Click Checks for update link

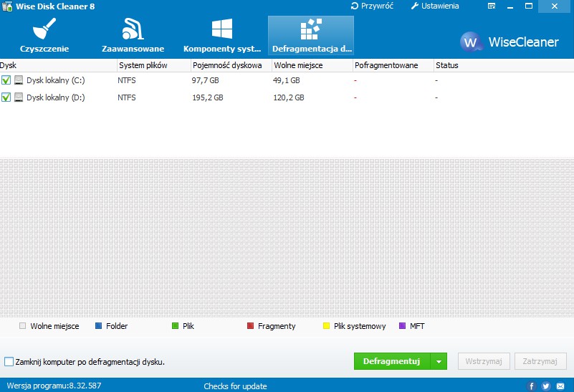[x=235, y=386]
